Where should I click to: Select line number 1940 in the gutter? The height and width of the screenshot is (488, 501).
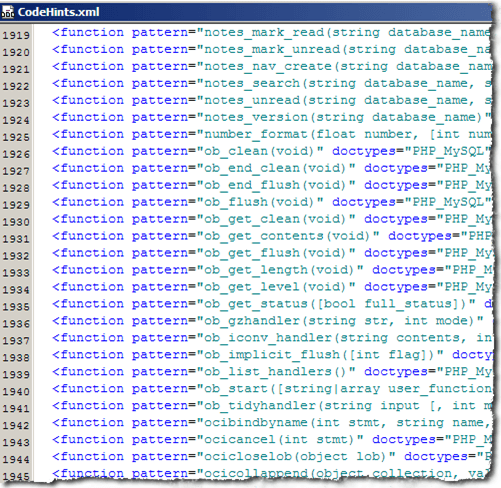coord(16,392)
